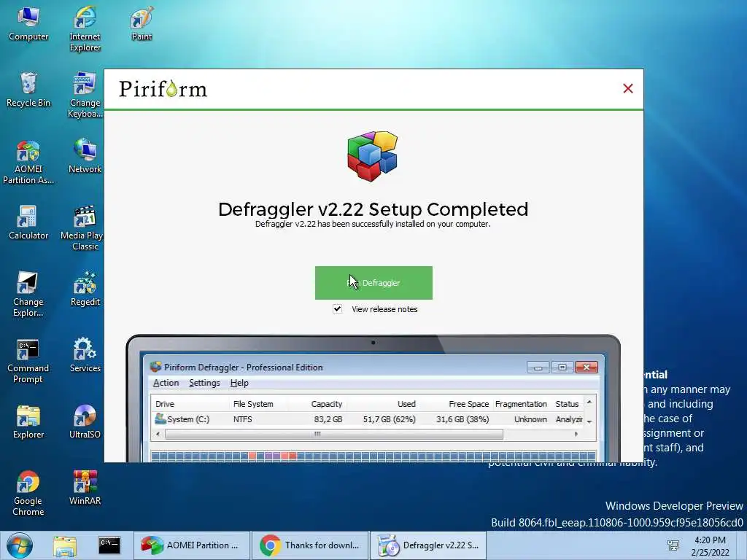This screenshot has width=747, height=560.
Task: Select the Paint desktop shortcut
Action: pyautogui.click(x=142, y=24)
